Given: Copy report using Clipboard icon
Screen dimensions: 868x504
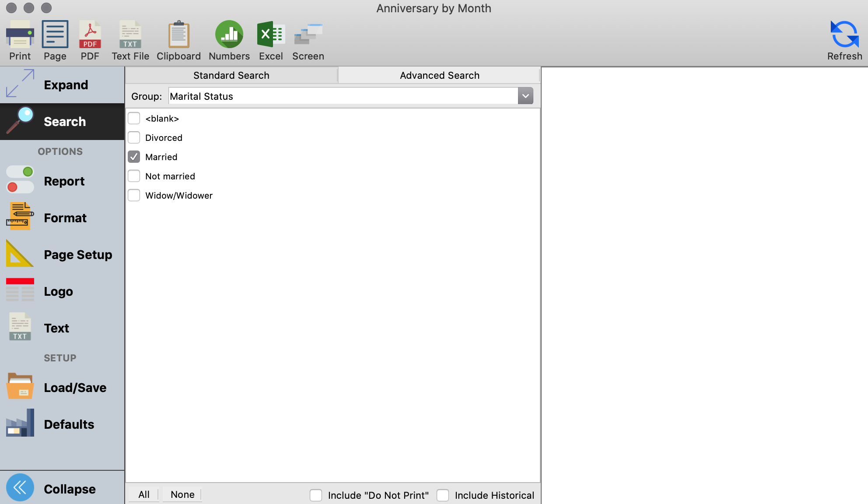Looking at the screenshot, I should [178, 35].
